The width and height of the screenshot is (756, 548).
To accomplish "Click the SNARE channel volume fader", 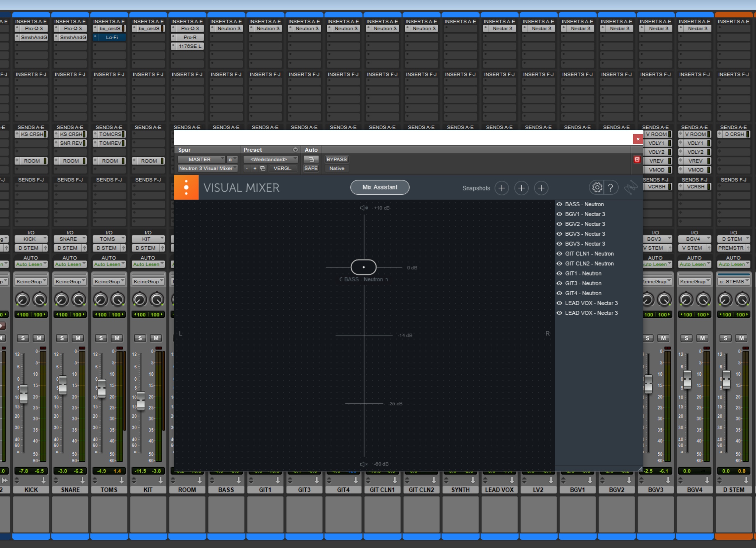I will 63,385.
